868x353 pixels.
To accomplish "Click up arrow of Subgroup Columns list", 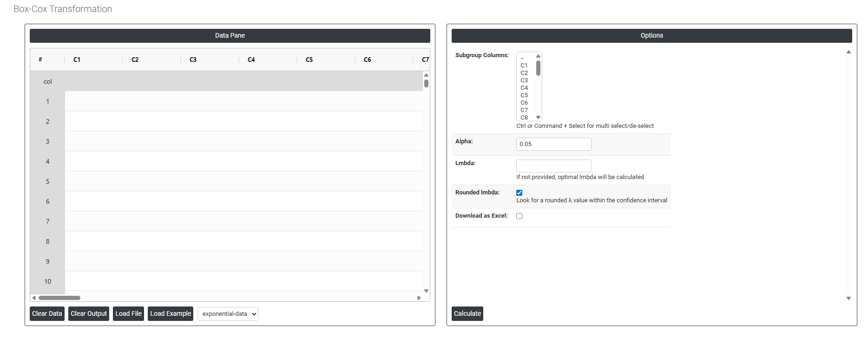I will click(538, 56).
